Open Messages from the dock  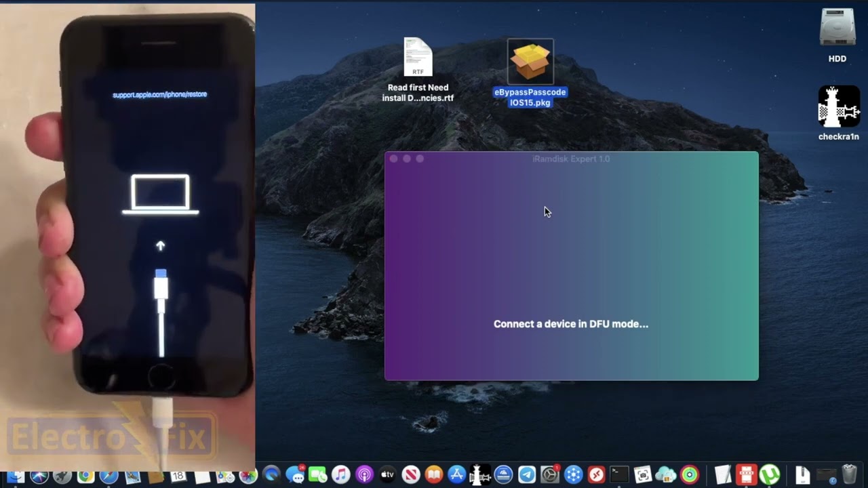click(x=295, y=475)
